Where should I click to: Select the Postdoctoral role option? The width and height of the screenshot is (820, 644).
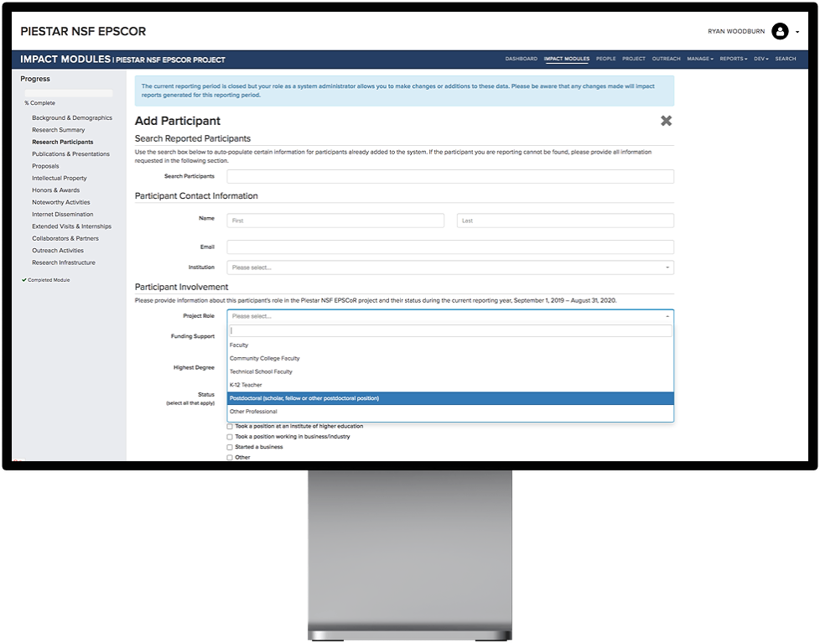tap(450, 398)
